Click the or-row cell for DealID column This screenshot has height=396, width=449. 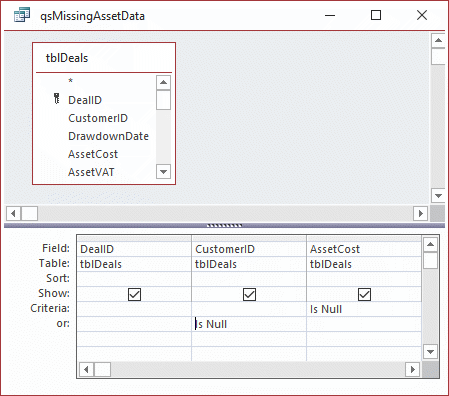click(x=134, y=324)
